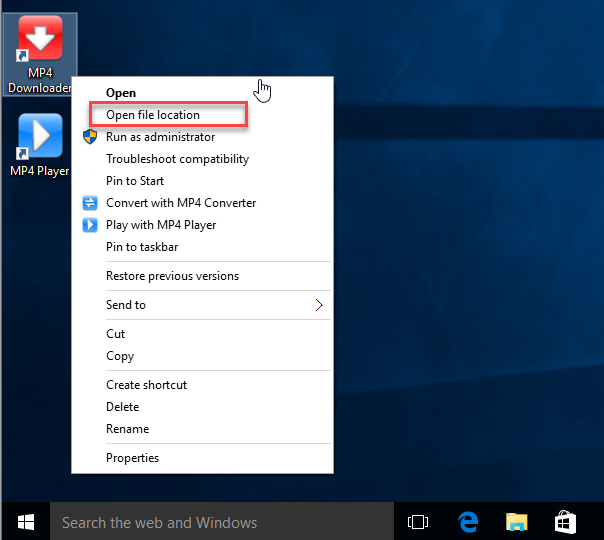Select the MP4 Player desktop shortcut
The image size is (604, 540).
[x=40, y=145]
